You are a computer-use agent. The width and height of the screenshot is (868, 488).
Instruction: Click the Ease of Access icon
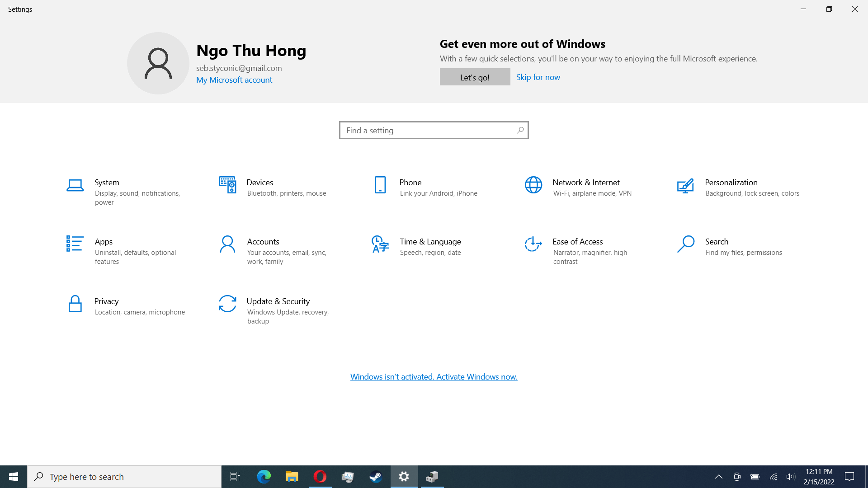coord(533,244)
